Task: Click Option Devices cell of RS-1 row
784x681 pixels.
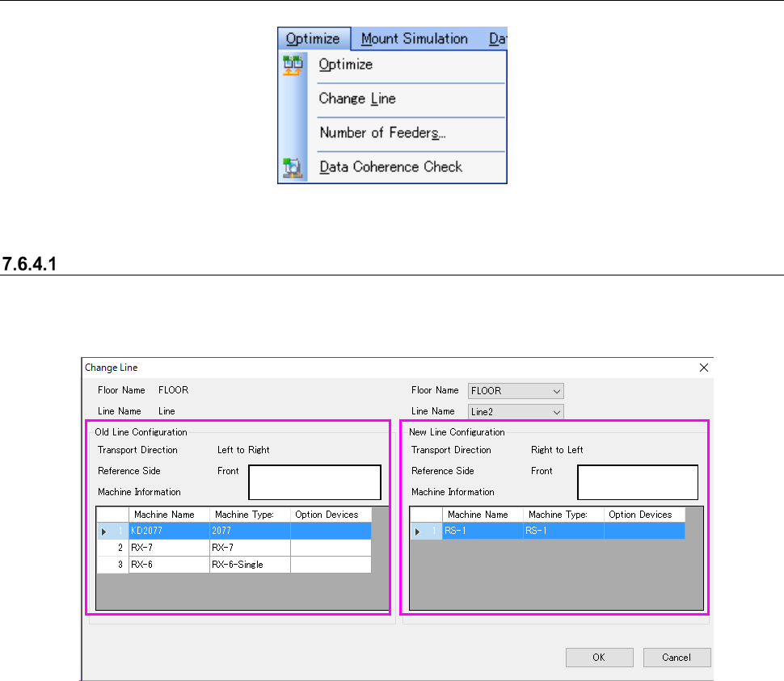Action: coord(644,531)
